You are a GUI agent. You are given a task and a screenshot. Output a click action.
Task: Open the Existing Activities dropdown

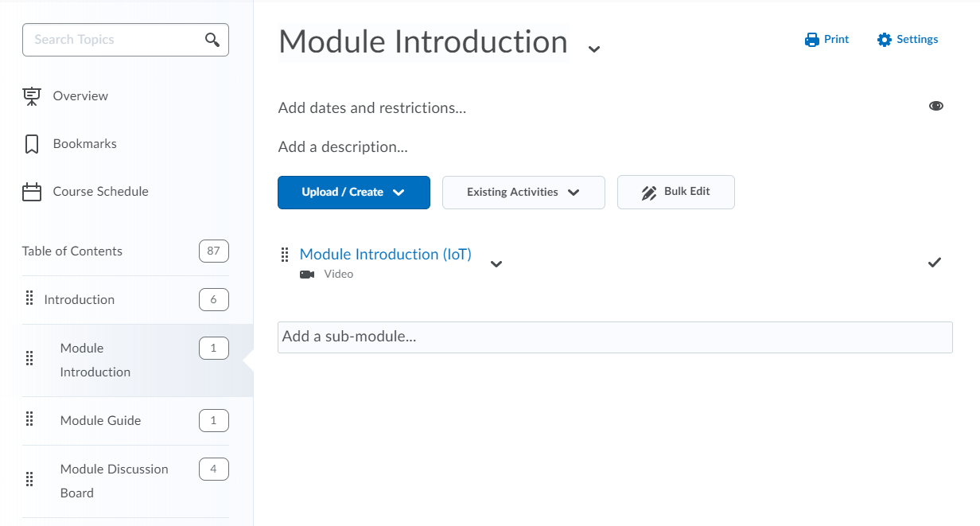click(x=523, y=193)
